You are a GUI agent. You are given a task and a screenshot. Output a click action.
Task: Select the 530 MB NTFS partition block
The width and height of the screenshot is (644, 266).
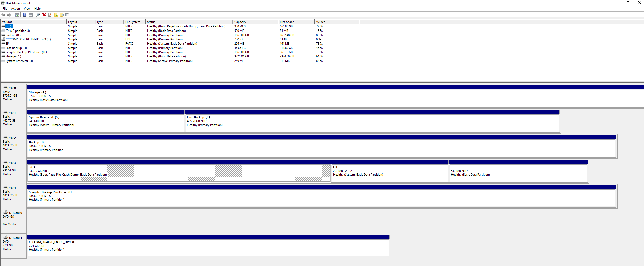click(x=519, y=171)
